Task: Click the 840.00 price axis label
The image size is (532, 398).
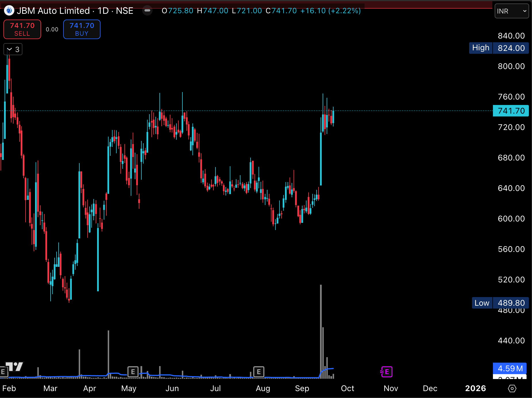Action: (511, 36)
